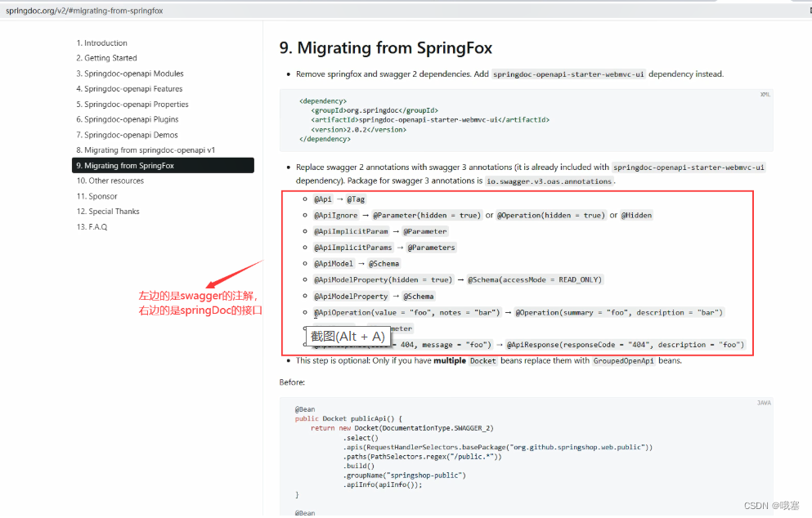Click '@Schema(accessMode = READ_ONLY)' code
The height and width of the screenshot is (518, 812).
(x=535, y=280)
